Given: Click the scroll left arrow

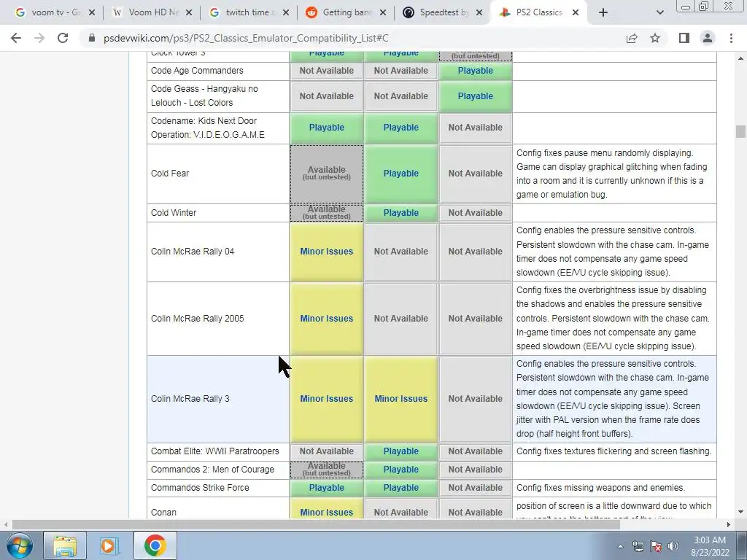Looking at the screenshot, I should point(6,524).
